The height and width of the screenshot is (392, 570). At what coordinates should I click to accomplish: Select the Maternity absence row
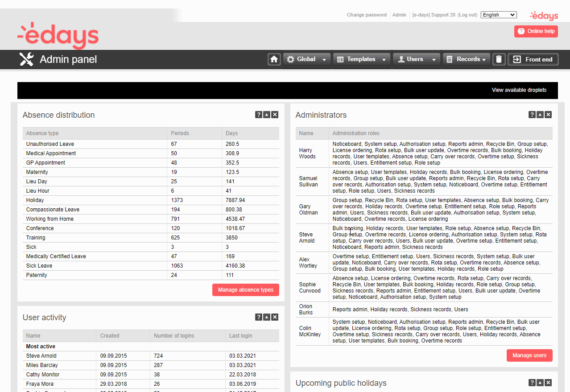click(x=151, y=172)
